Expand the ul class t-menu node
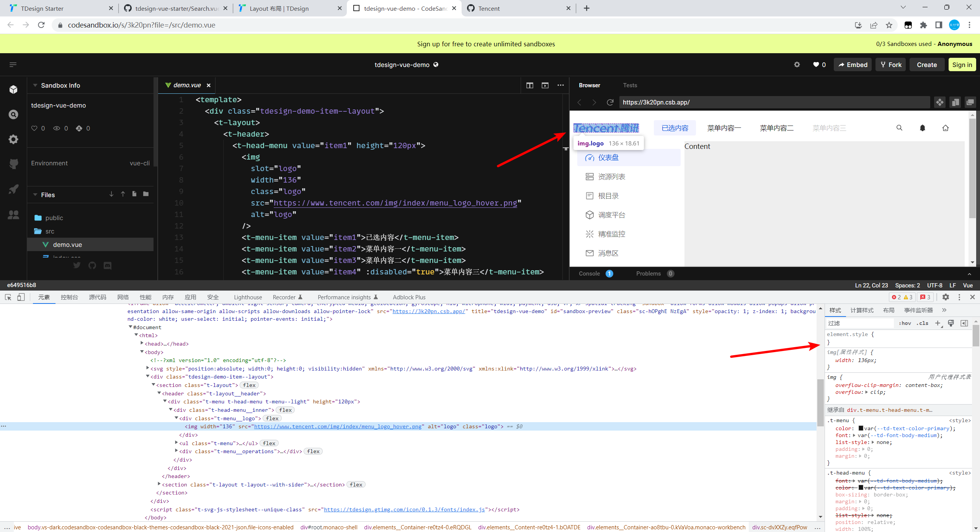Screen dimensions: 980x532 coord(176,443)
